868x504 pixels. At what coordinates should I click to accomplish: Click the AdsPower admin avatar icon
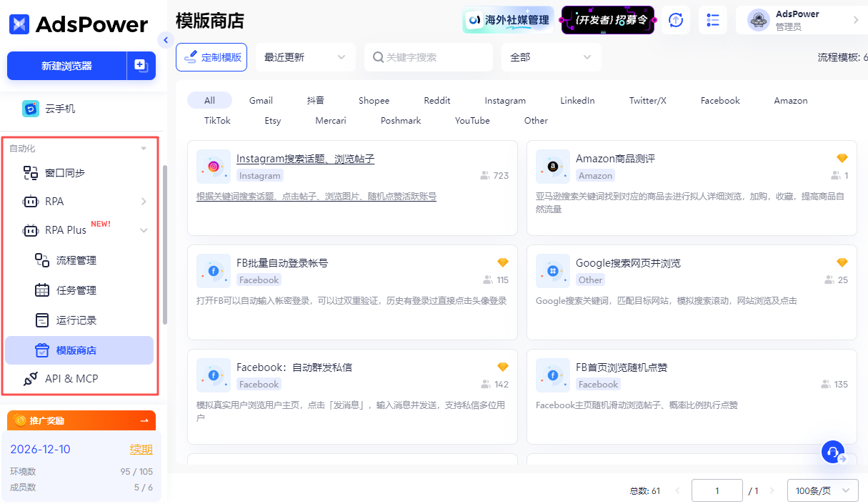[x=757, y=19]
